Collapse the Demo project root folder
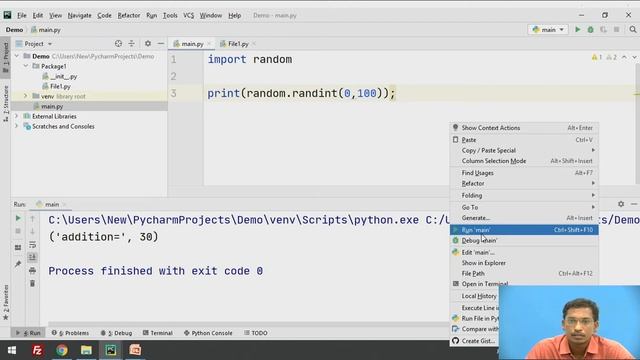640x360 pixels. [17, 56]
